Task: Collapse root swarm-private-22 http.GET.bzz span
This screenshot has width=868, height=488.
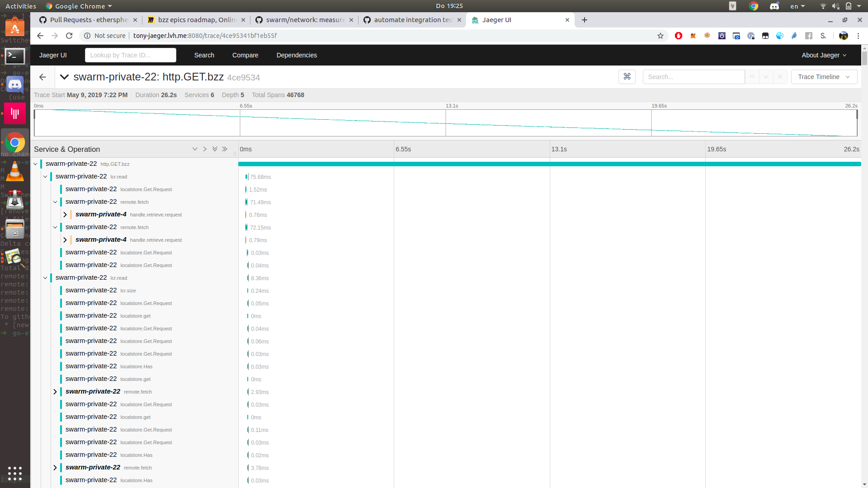Action: tap(36, 164)
